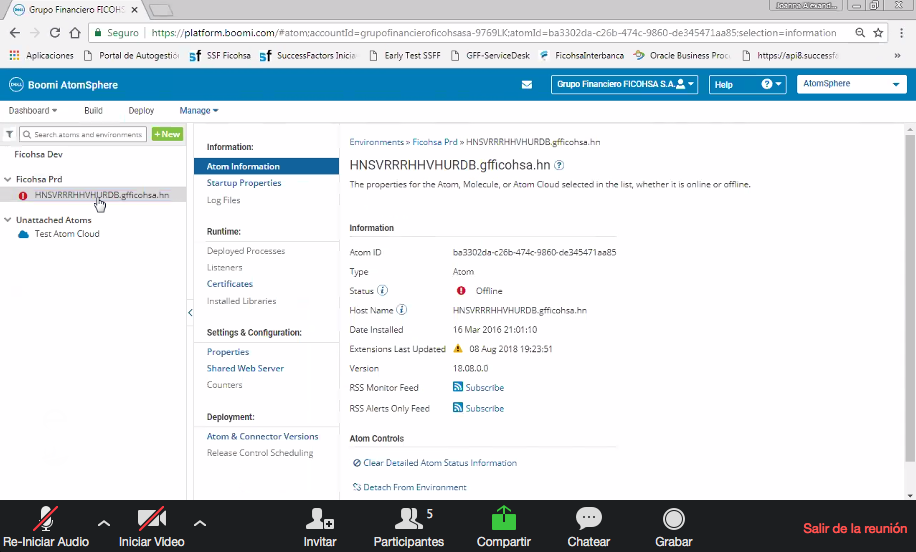
Task: Collapse Unattached Atoms tree group
Action: (8, 220)
